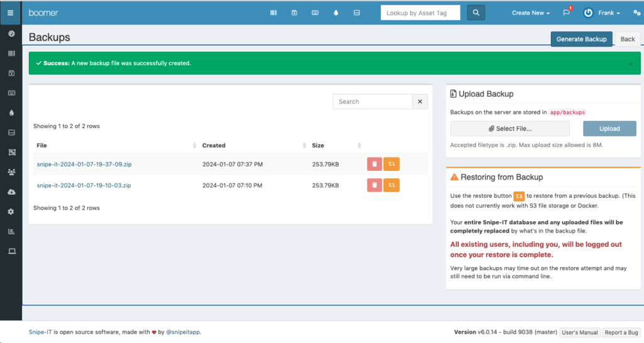Click the app/backups path label
644x343 pixels.
[568, 112]
